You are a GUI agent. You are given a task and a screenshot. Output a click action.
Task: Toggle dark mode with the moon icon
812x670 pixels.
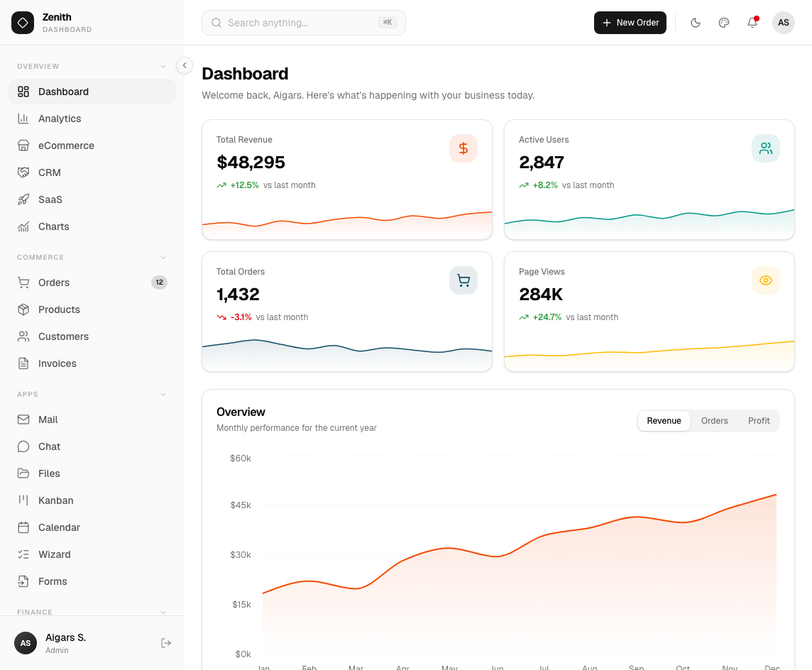[x=696, y=23]
